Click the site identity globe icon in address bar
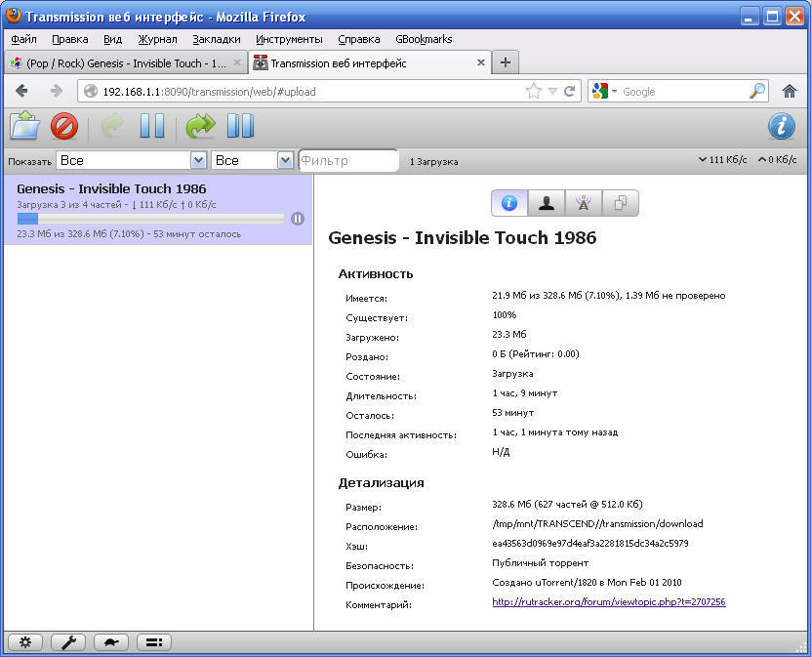The width and height of the screenshot is (812, 657). coord(90,91)
